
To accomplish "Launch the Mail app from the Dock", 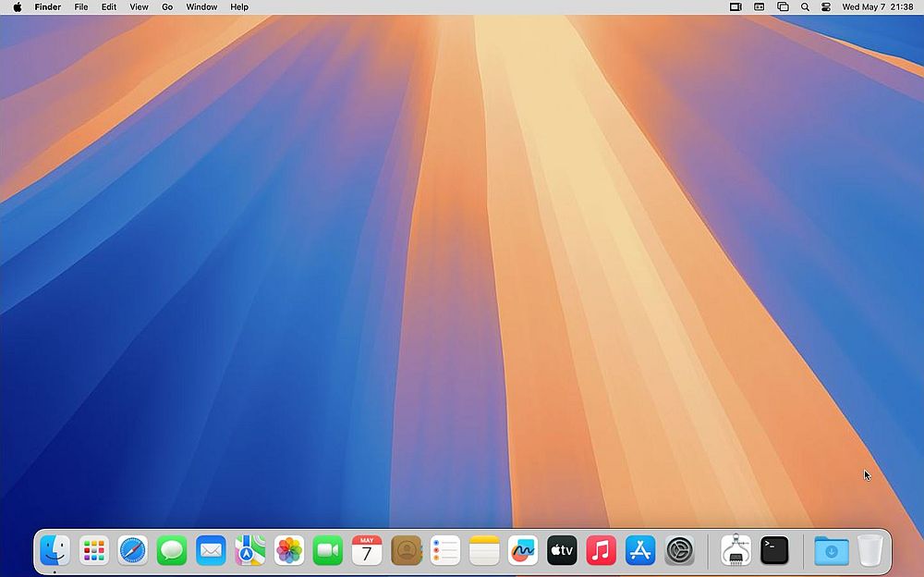I will pyautogui.click(x=211, y=550).
